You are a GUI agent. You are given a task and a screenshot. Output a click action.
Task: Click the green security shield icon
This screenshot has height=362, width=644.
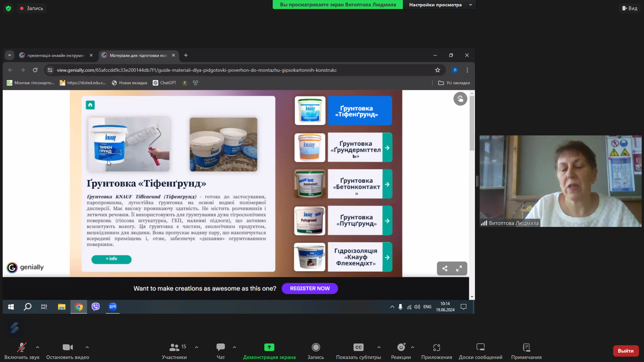pyautogui.click(x=8, y=8)
